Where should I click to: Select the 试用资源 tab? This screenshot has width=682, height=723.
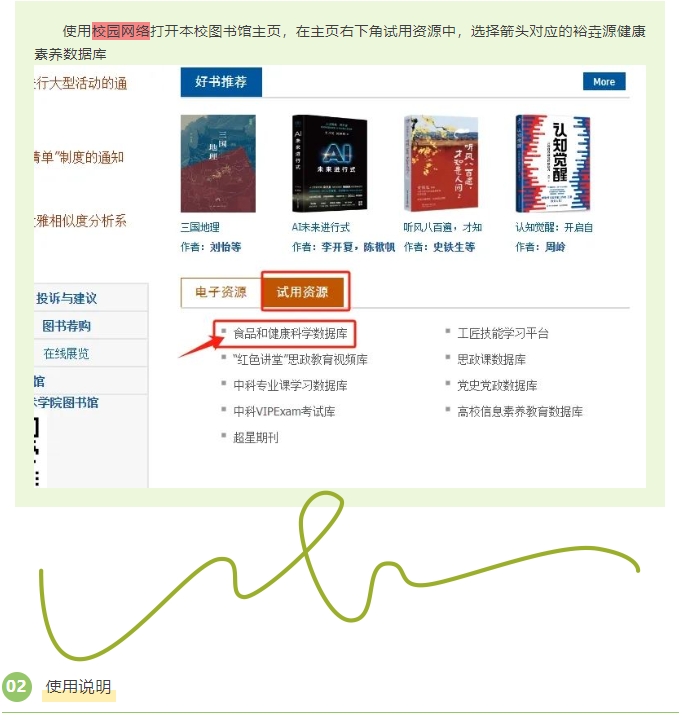[302, 292]
